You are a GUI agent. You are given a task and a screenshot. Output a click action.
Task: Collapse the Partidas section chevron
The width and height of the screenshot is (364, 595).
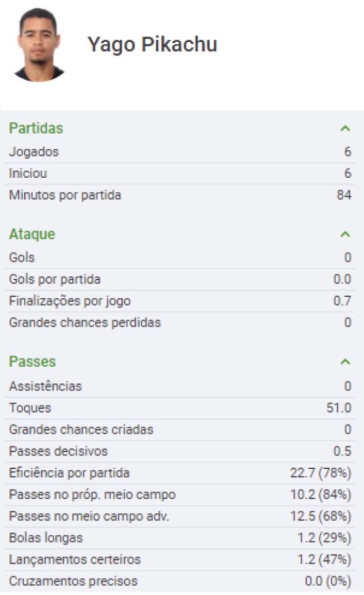click(345, 129)
